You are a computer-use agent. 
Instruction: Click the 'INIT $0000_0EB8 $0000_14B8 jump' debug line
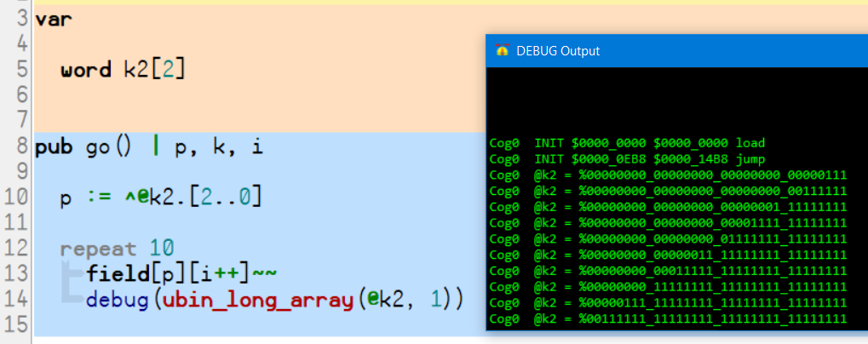point(627,159)
